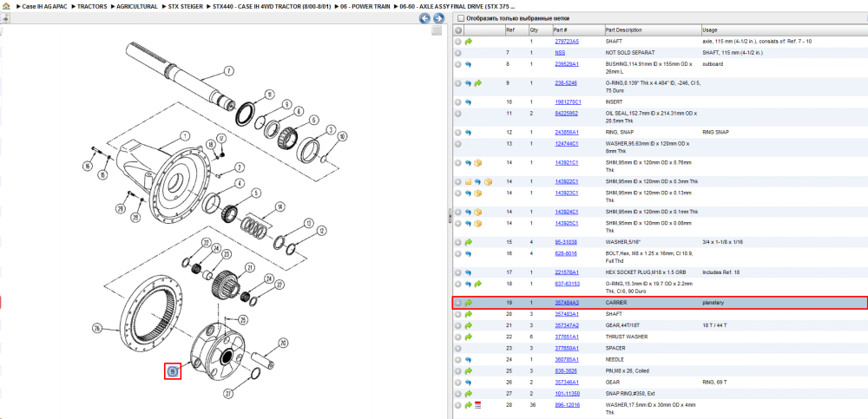Click green arrow icon in 637-63153 row
This screenshot has height=419, width=868.
(x=478, y=284)
